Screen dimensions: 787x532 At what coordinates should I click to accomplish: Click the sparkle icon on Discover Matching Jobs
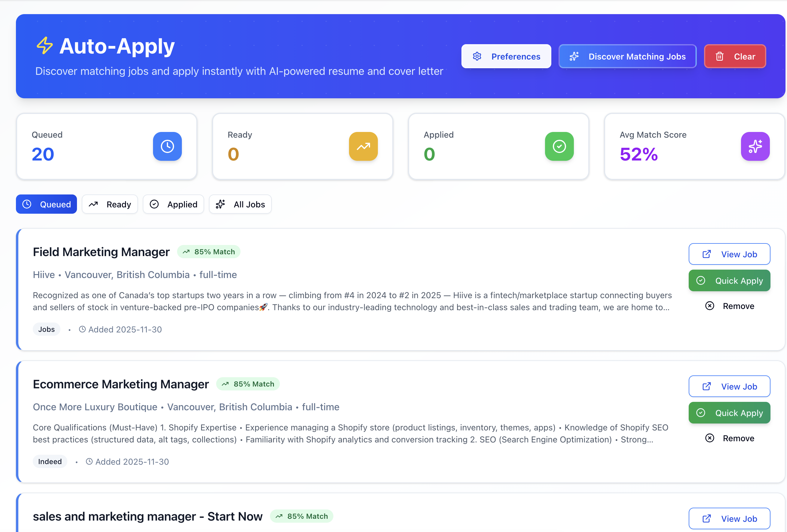coord(574,56)
